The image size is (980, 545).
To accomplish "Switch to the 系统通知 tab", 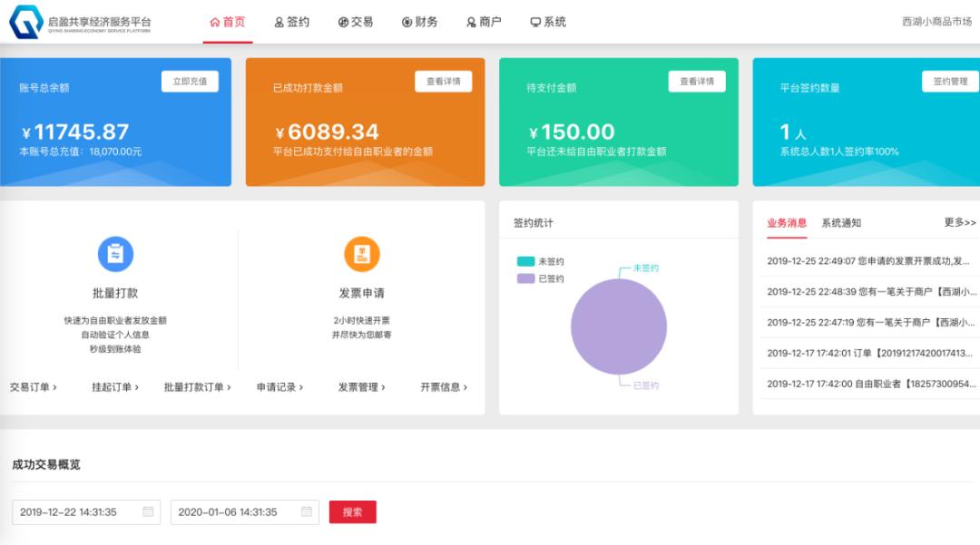I will [843, 222].
